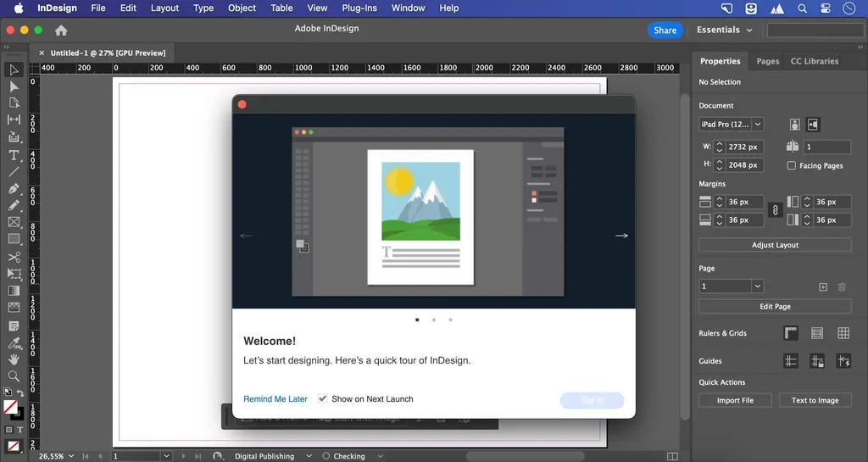
Task: Set portrait page orientation
Action: click(795, 125)
